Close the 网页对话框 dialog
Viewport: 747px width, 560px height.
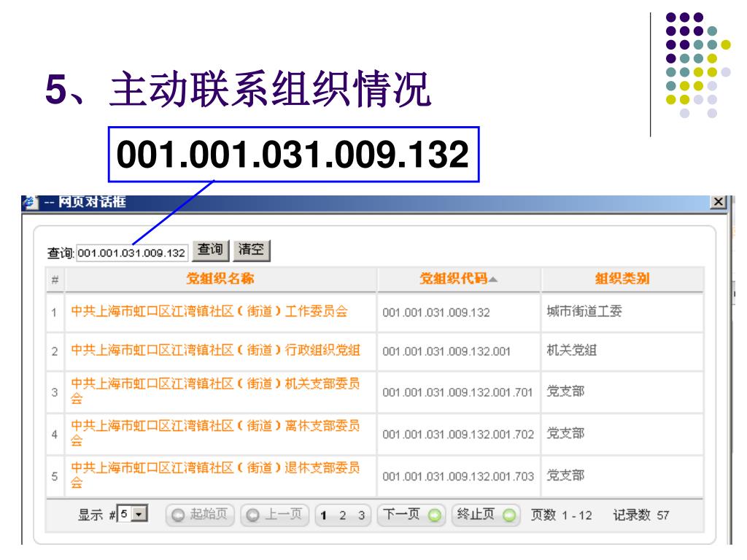tap(719, 202)
